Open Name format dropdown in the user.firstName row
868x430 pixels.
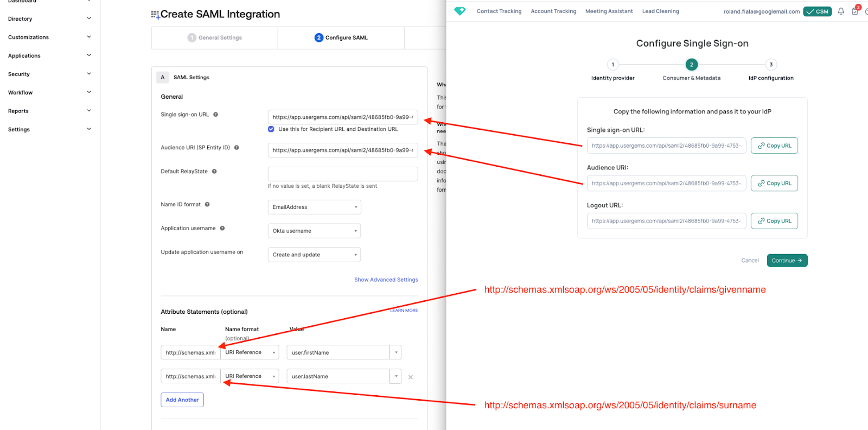(250, 352)
